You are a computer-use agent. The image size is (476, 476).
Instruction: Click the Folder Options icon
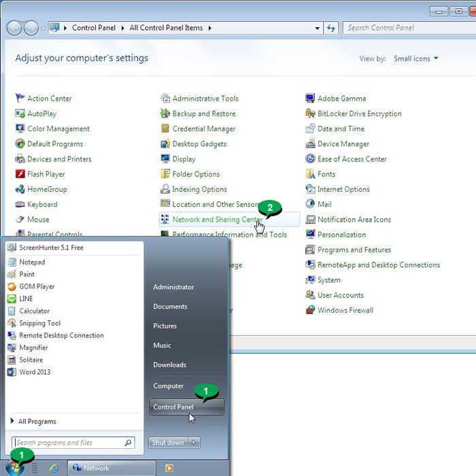point(165,174)
